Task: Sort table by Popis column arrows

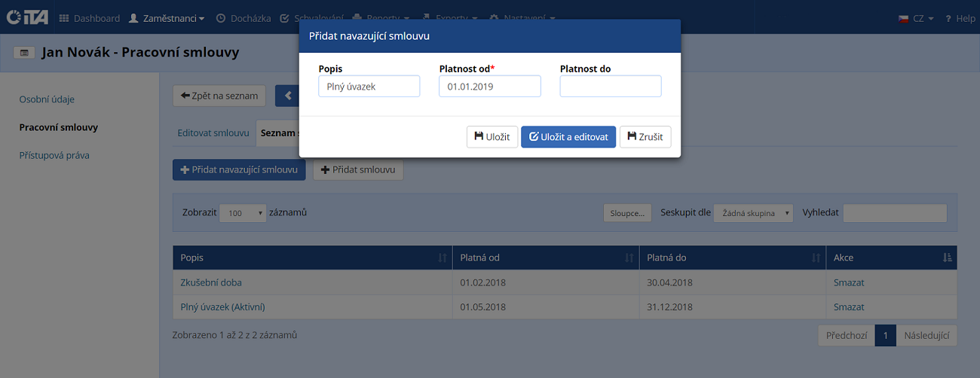Action: click(x=442, y=258)
